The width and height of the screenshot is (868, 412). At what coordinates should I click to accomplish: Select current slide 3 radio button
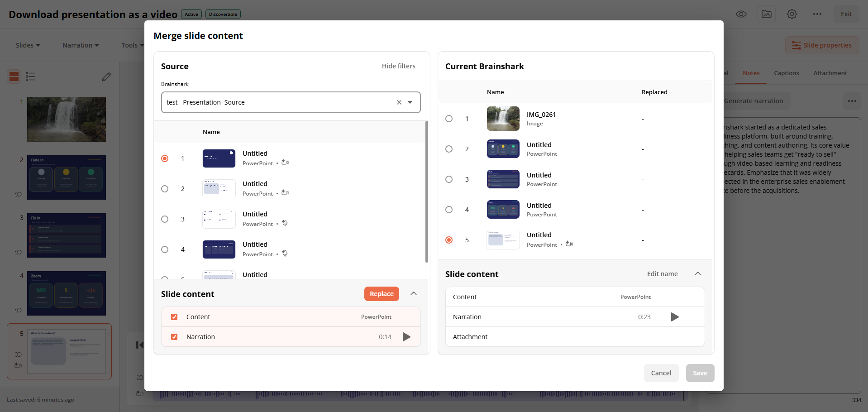[x=449, y=179]
